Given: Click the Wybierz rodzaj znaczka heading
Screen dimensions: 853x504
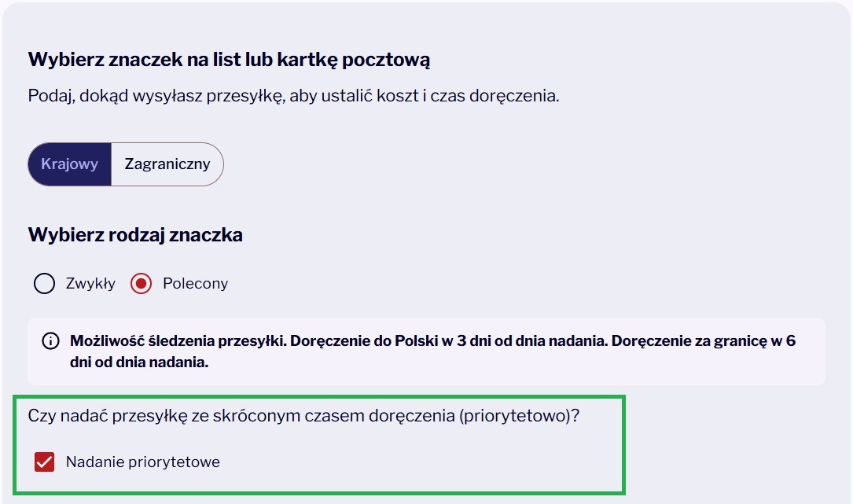Looking at the screenshot, I should tap(135, 235).
